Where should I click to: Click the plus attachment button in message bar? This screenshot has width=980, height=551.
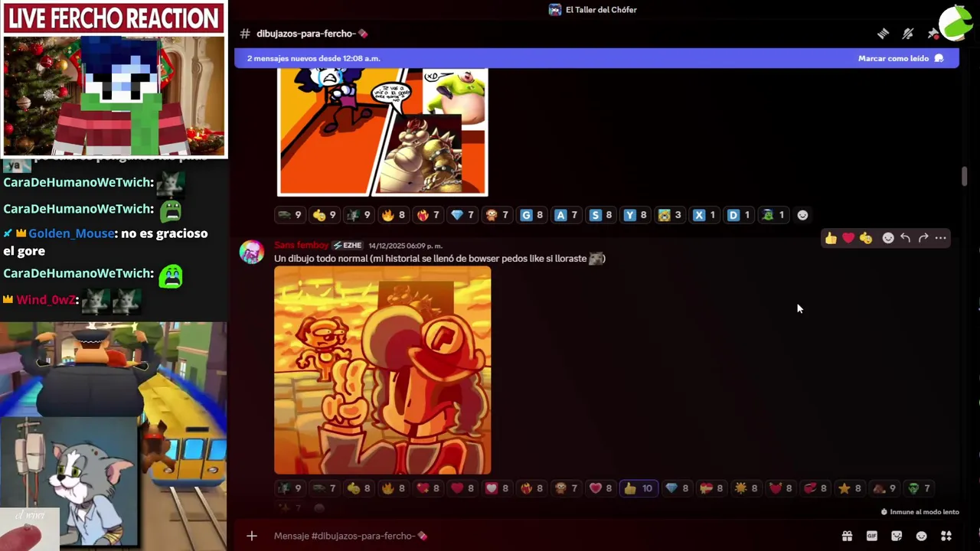(252, 536)
